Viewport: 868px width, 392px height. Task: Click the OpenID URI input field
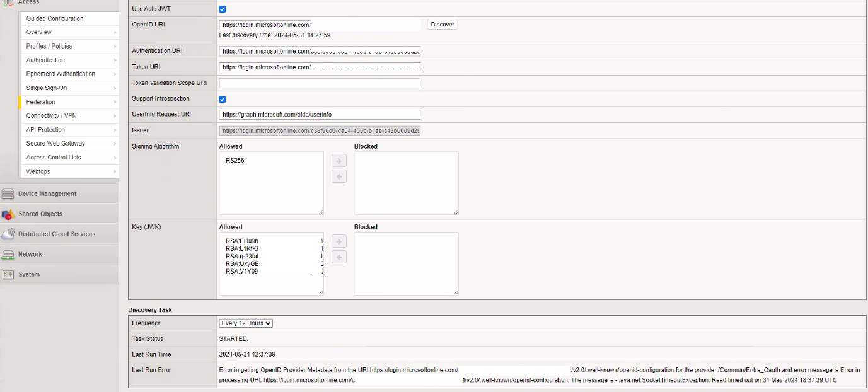point(320,25)
